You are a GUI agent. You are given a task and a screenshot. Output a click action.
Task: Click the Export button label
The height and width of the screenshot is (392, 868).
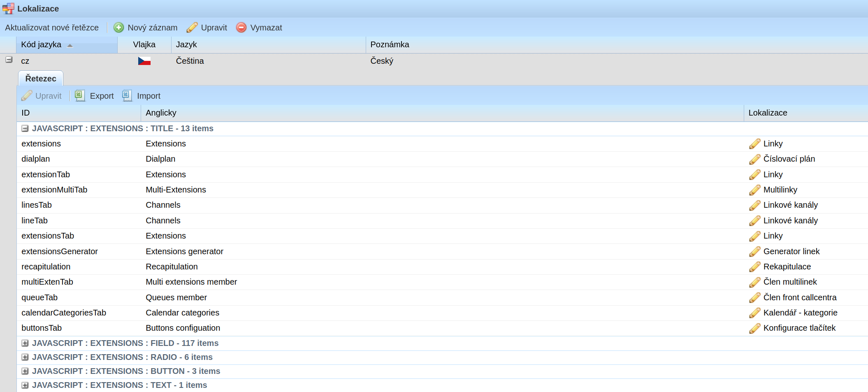click(102, 96)
